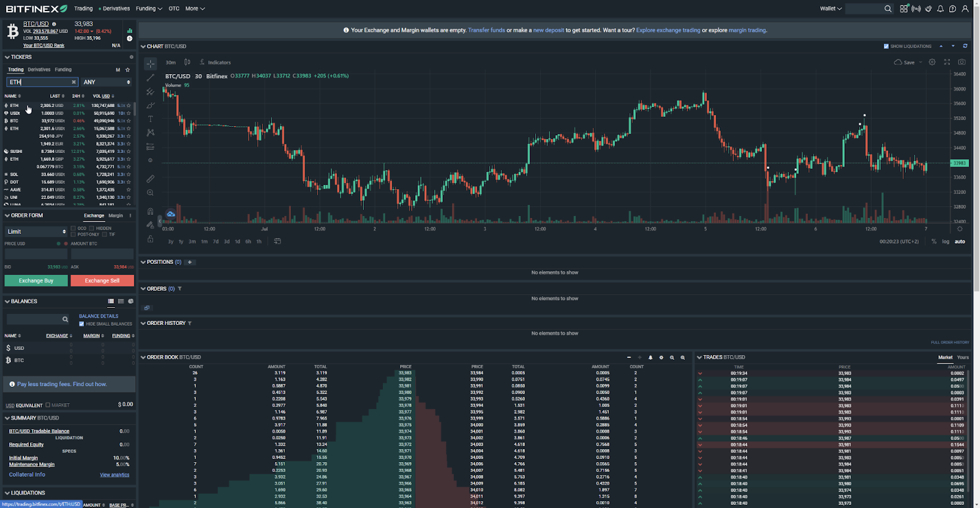Screen dimensions: 980x508
Task: Clear the ETH ticker search
Action: (x=73, y=82)
